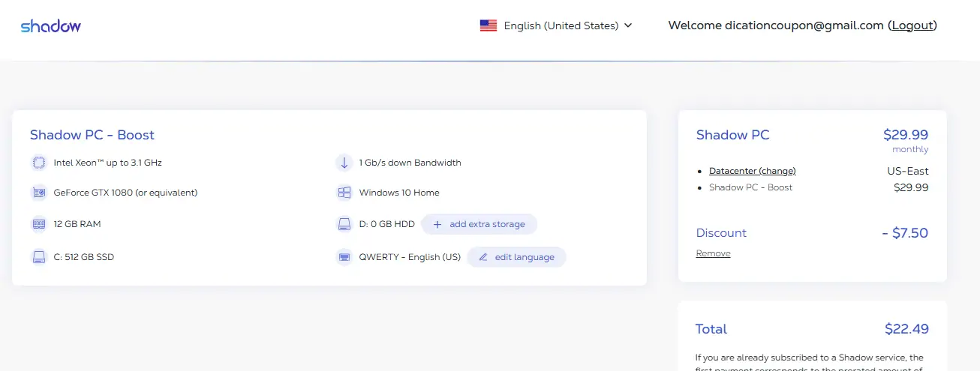Click the Windows 10 Home icon

(344, 193)
